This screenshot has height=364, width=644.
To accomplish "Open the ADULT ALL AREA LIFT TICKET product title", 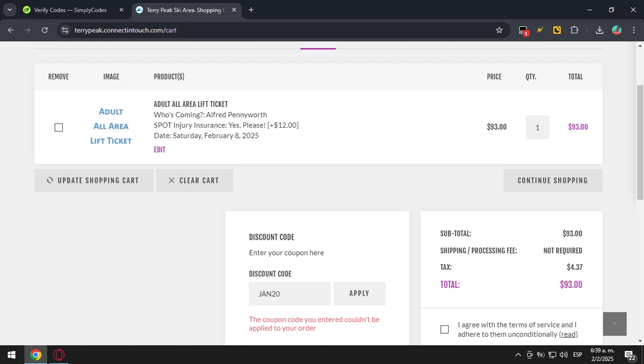I will 191,104.
